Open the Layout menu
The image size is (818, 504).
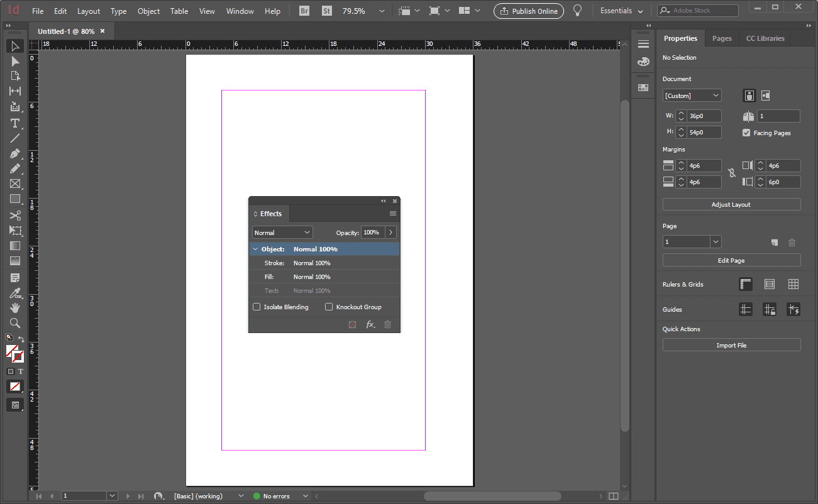88,11
